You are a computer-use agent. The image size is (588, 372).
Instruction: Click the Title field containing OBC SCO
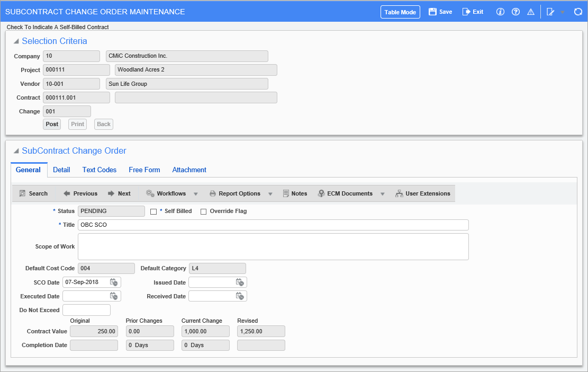273,225
